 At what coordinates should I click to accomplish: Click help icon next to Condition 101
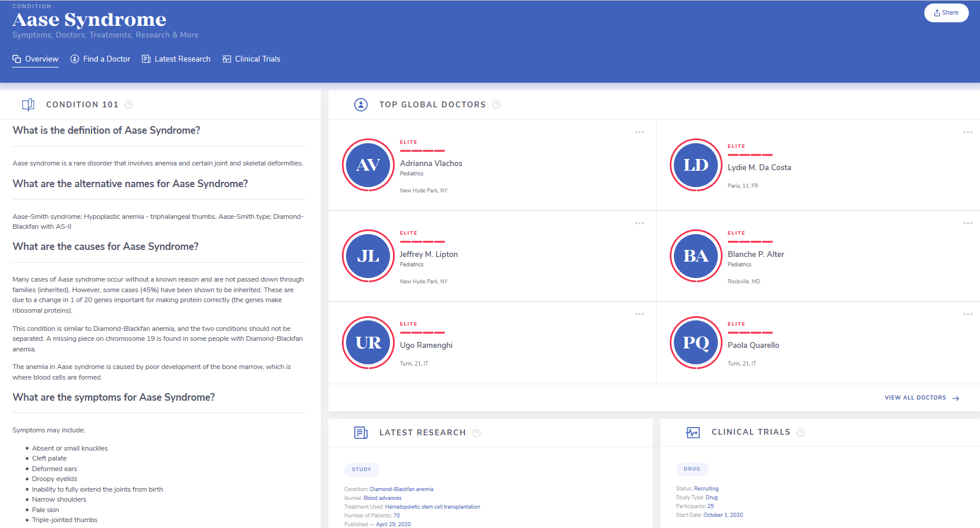[x=129, y=105]
